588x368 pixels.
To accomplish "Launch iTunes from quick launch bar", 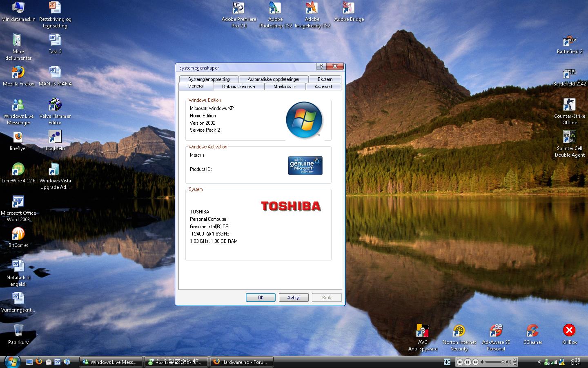I will [67, 362].
